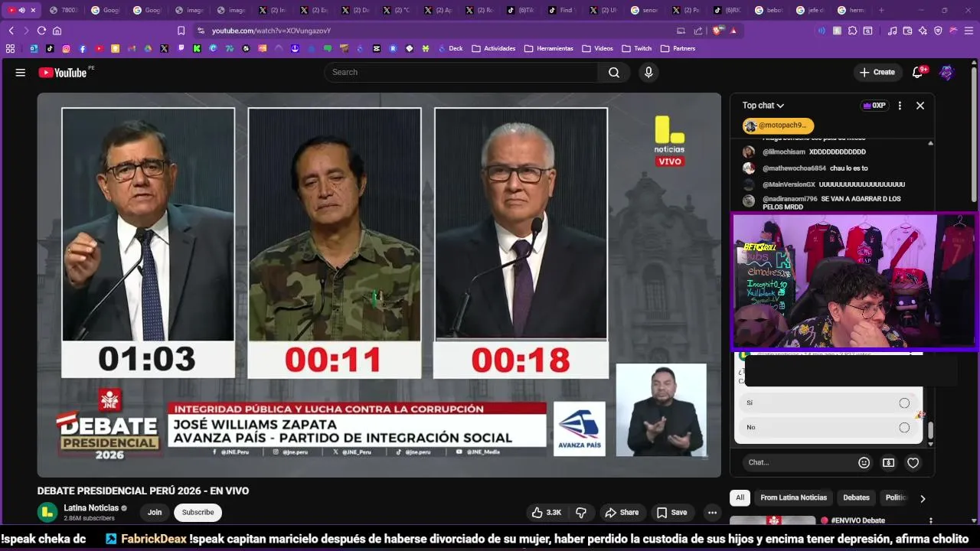Focus the YouTube search field
Screen dimensions: 980x551
pos(461,73)
